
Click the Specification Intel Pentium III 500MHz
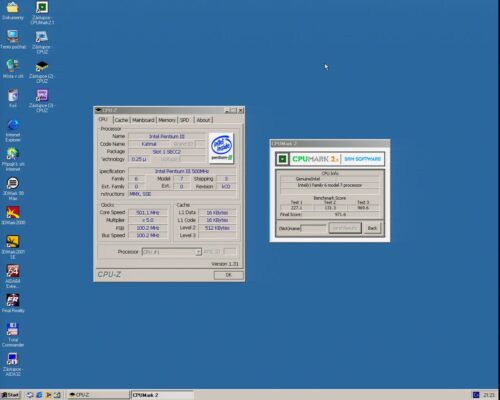click(182, 171)
